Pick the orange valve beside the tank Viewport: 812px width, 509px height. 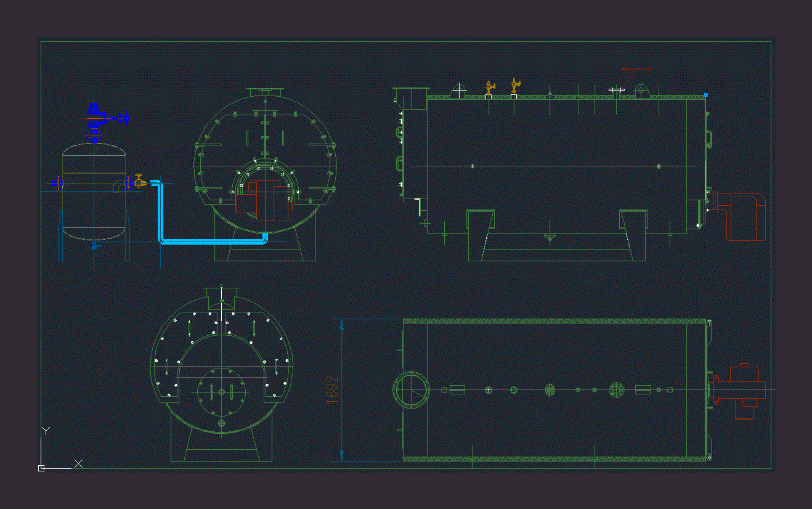click(x=139, y=181)
